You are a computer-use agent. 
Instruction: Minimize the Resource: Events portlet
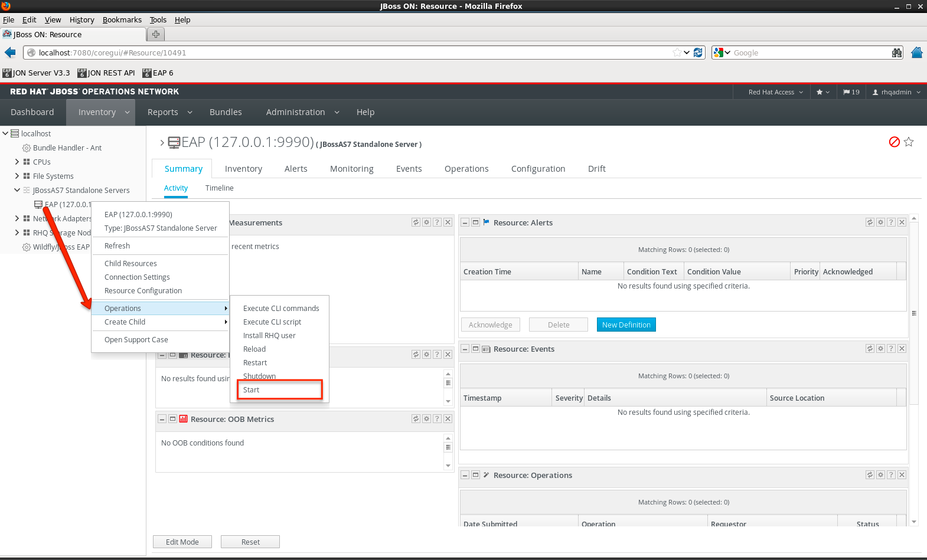coord(465,349)
